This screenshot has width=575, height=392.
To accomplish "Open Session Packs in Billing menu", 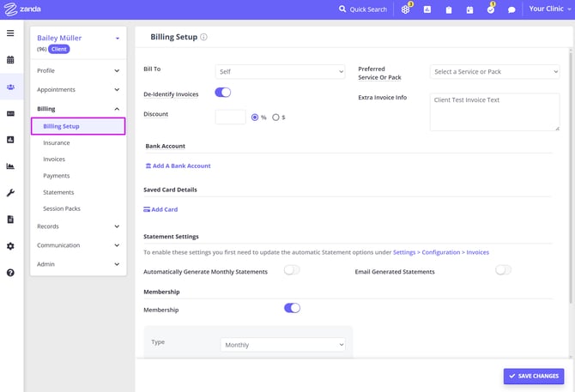I will [x=62, y=208].
